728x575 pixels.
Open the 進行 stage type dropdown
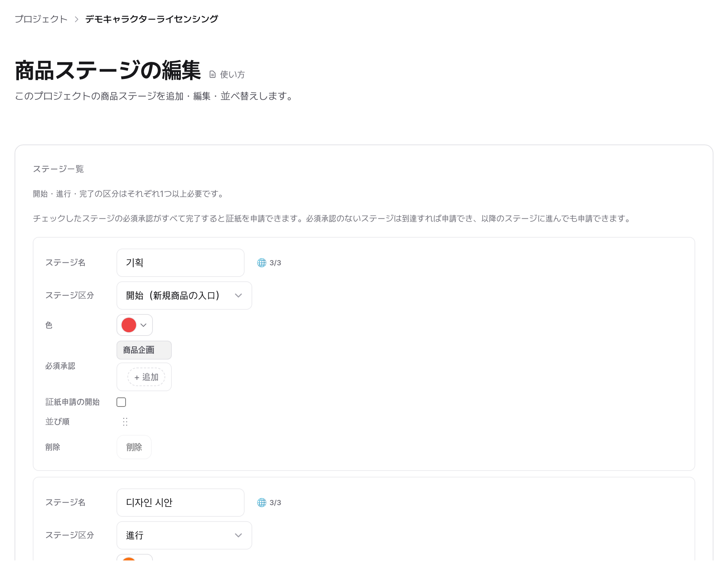coord(184,535)
